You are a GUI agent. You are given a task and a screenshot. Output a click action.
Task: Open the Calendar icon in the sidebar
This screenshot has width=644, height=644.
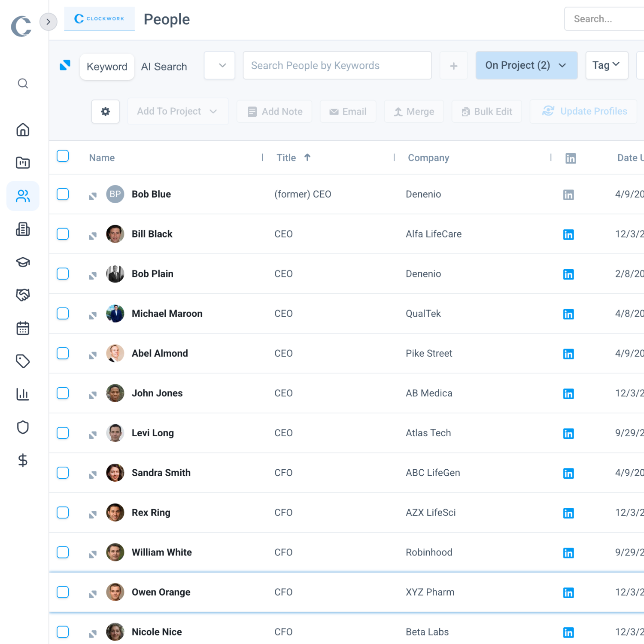point(23,328)
